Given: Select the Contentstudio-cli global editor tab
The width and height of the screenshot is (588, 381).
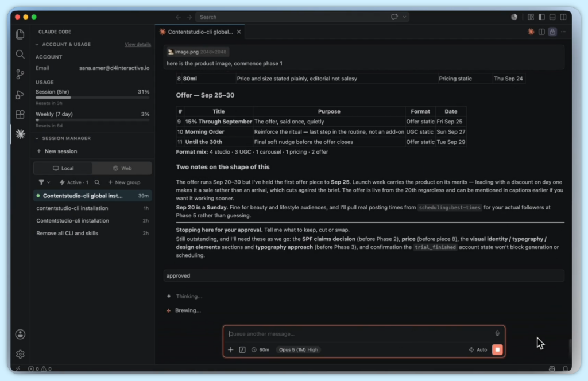Looking at the screenshot, I should (x=200, y=32).
